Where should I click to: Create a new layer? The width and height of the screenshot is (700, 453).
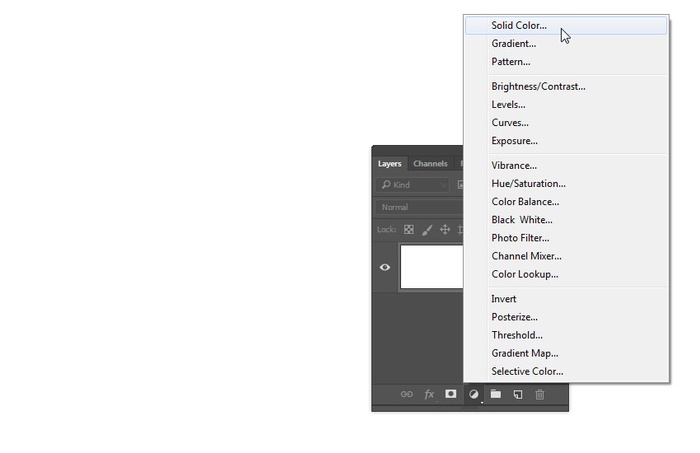[517, 395]
